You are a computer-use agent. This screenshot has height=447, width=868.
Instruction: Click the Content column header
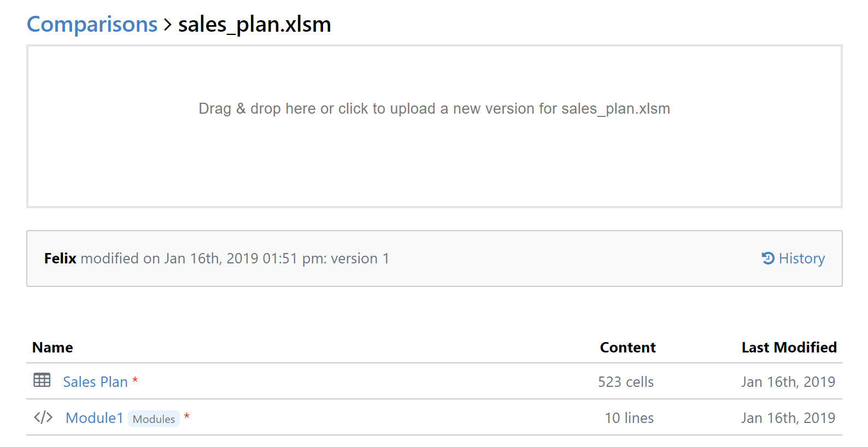point(627,348)
